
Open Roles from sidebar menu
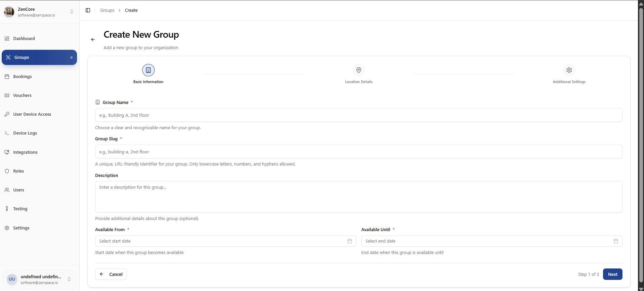click(39, 171)
